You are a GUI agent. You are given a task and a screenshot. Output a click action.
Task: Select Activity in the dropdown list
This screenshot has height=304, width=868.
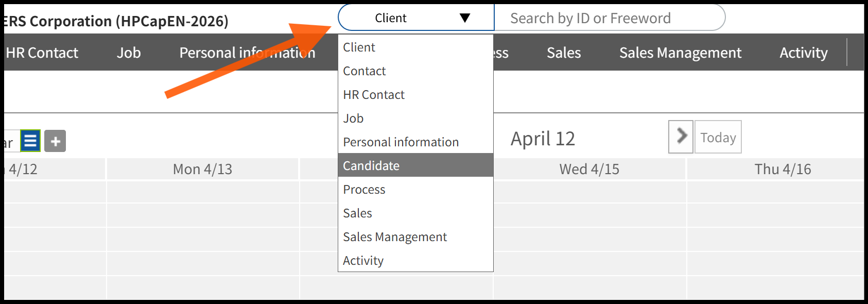click(x=363, y=261)
